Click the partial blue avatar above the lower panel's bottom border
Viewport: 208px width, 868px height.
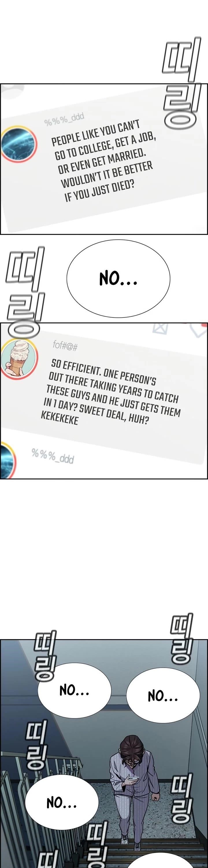click(x=8, y=461)
